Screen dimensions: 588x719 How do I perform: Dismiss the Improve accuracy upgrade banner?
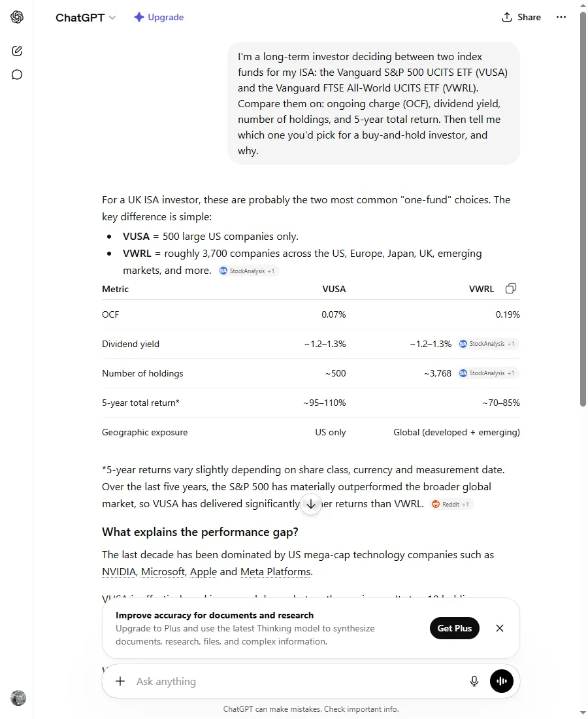500,628
